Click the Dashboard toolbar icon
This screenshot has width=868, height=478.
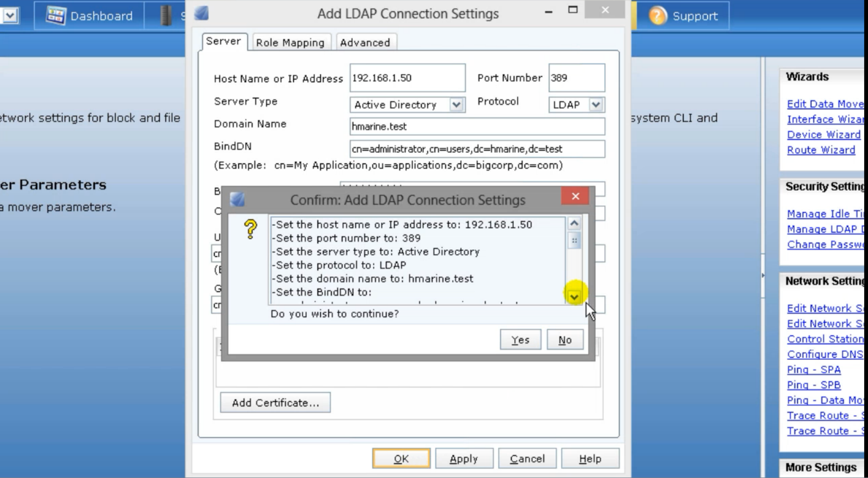point(55,15)
